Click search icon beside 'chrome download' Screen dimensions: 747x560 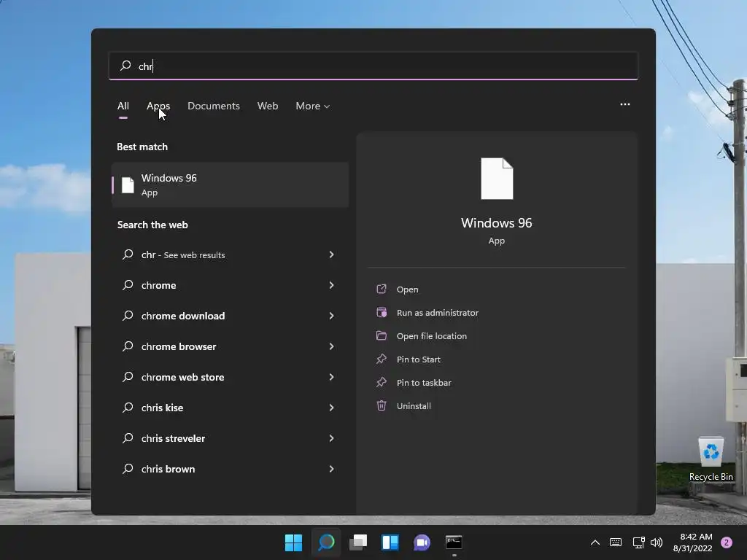click(128, 315)
